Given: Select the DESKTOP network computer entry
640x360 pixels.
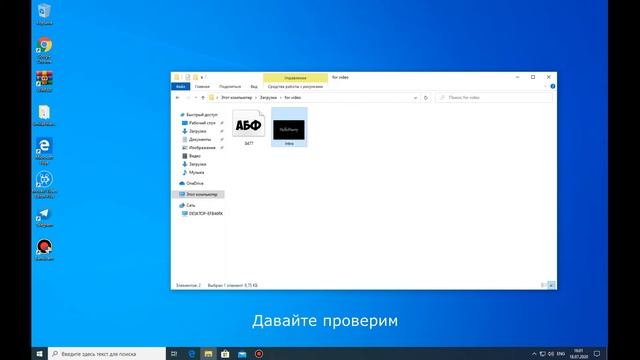Looking at the screenshot, I should coord(205,213).
